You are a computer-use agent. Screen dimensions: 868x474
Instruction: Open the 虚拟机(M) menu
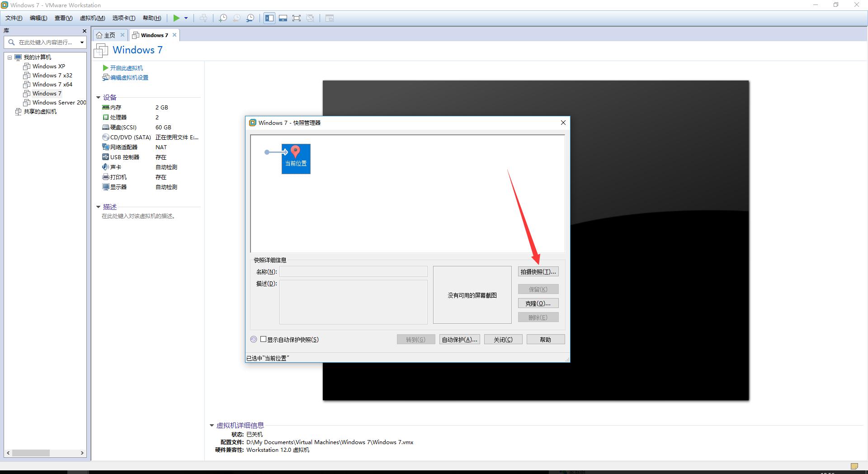(92, 18)
